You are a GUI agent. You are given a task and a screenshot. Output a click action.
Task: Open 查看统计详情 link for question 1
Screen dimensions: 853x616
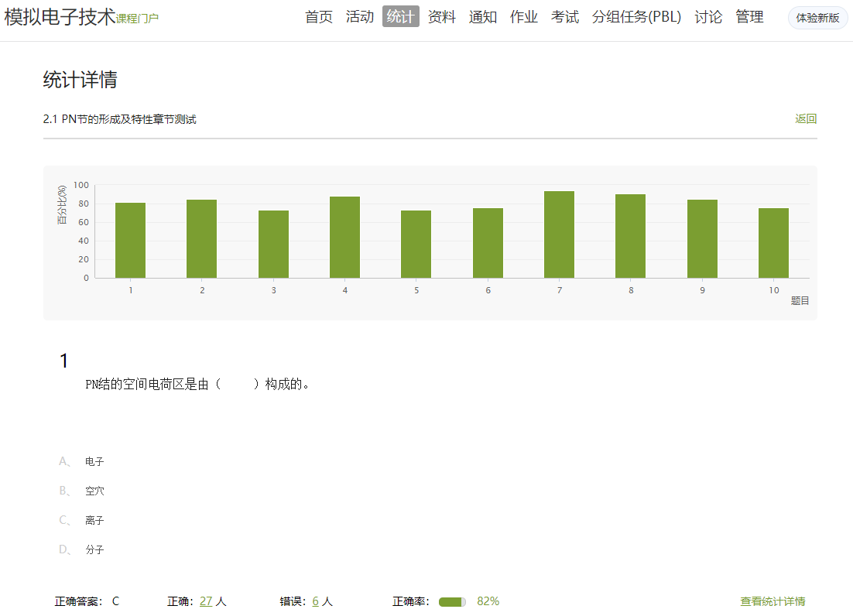click(x=772, y=601)
